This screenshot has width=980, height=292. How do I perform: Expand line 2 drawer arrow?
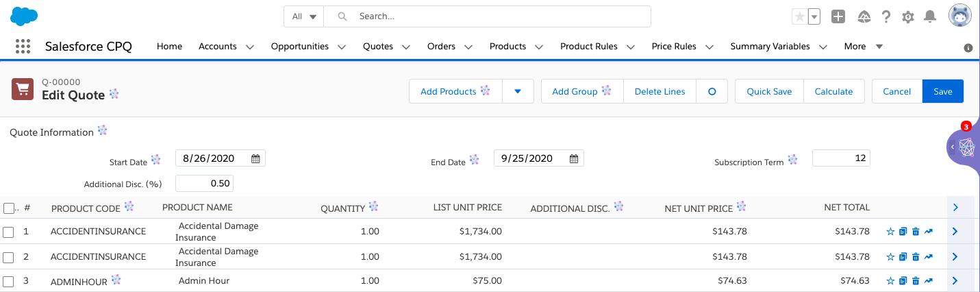tap(955, 257)
